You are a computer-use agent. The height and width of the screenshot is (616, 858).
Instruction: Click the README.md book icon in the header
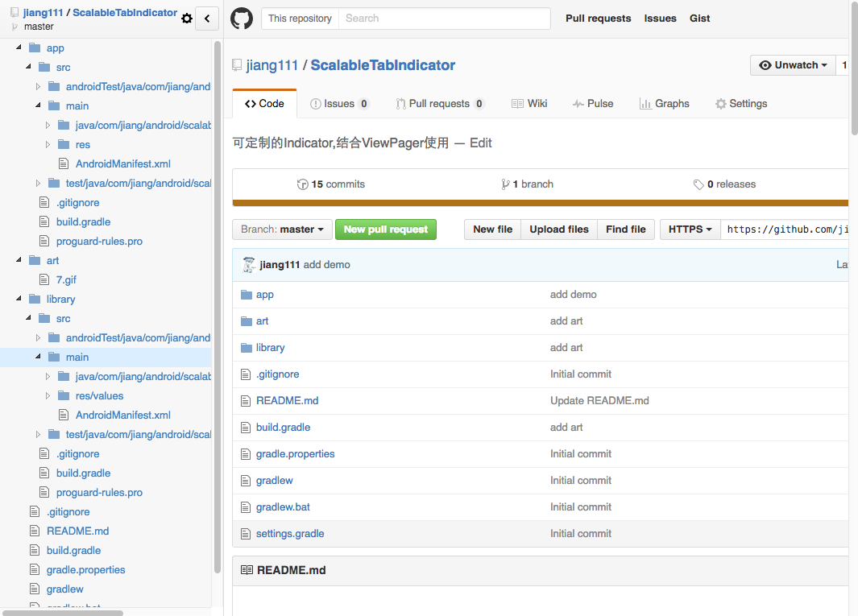point(247,570)
